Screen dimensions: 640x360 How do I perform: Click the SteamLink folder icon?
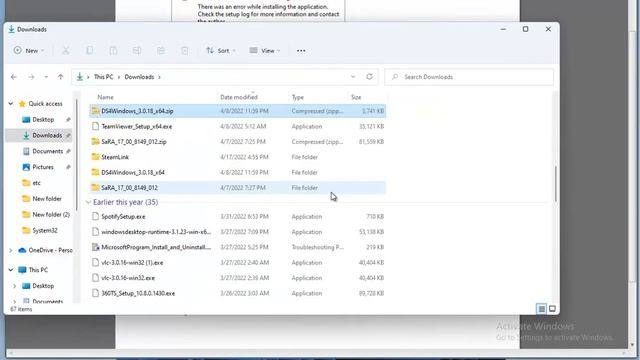(x=96, y=157)
